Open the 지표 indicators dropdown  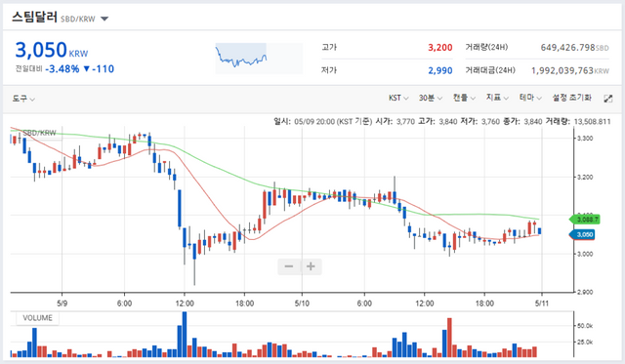point(497,98)
